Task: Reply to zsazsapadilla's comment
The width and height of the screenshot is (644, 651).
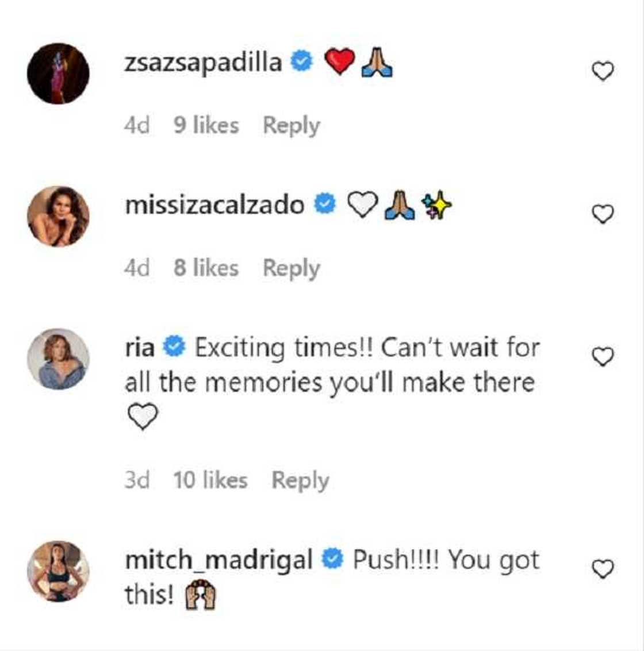Action: [x=291, y=125]
